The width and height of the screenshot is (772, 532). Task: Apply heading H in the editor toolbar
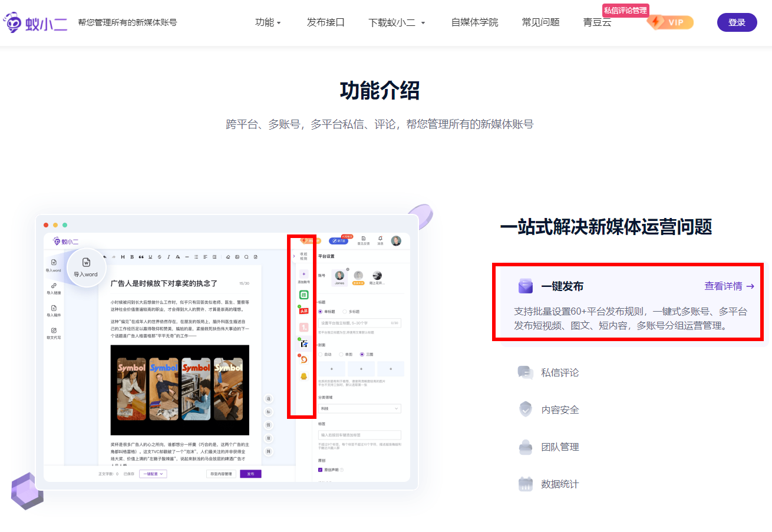(x=123, y=257)
